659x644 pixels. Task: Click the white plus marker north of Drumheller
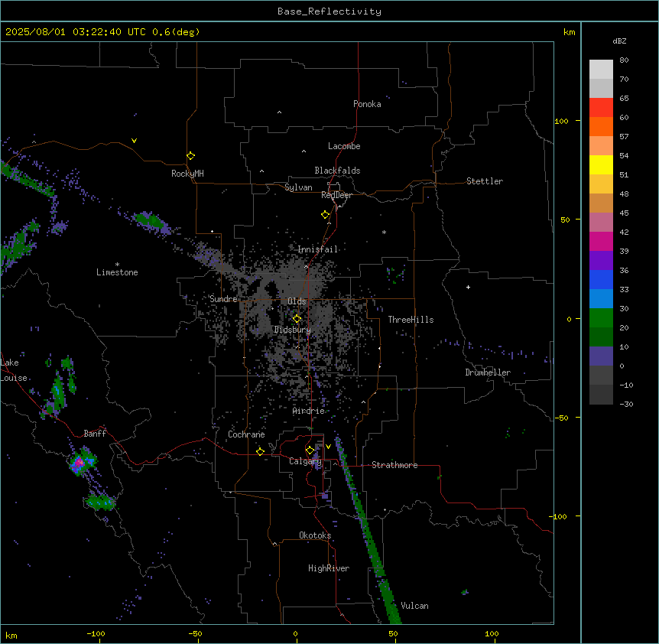coord(468,287)
